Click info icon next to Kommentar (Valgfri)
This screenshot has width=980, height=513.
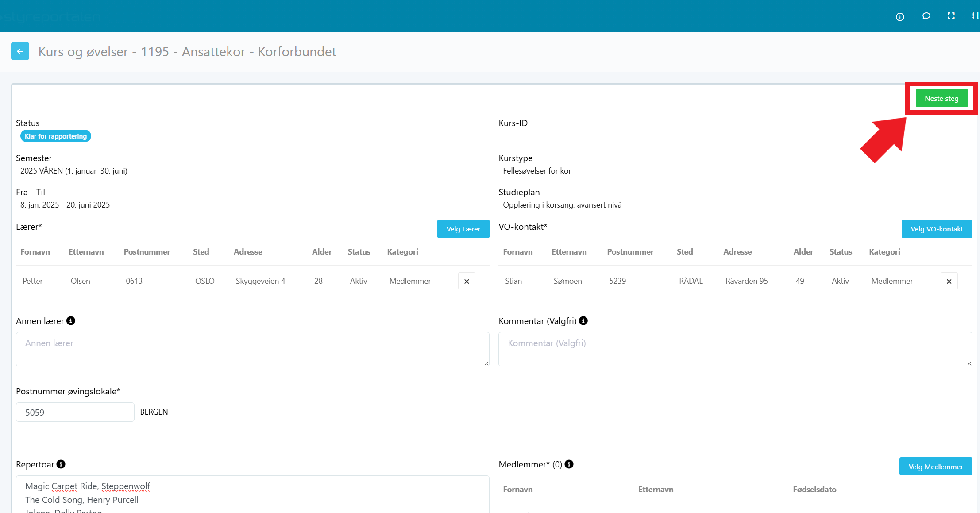pyautogui.click(x=583, y=321)
